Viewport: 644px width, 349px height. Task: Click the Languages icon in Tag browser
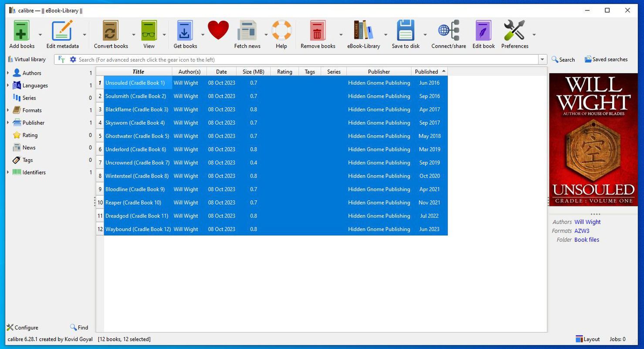coord(17,86)
